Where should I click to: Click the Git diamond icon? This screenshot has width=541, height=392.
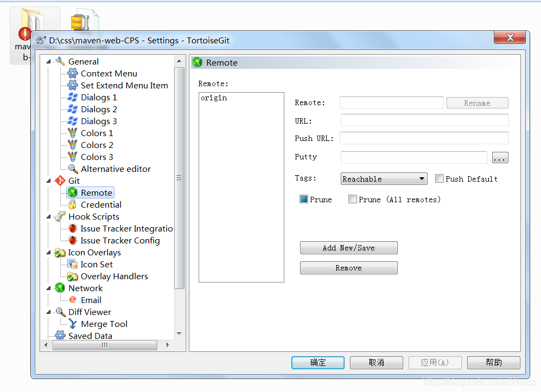[x=60, y=181]
